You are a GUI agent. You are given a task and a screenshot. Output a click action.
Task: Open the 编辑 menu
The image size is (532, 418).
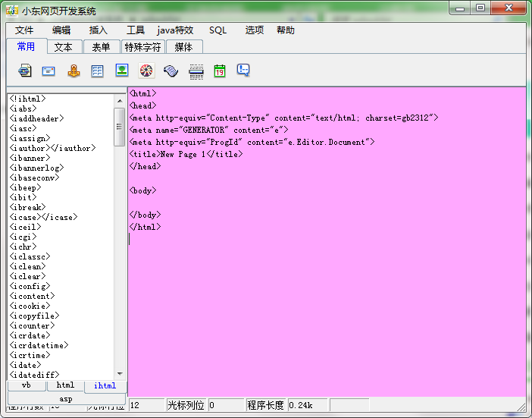tap(61, 30)
